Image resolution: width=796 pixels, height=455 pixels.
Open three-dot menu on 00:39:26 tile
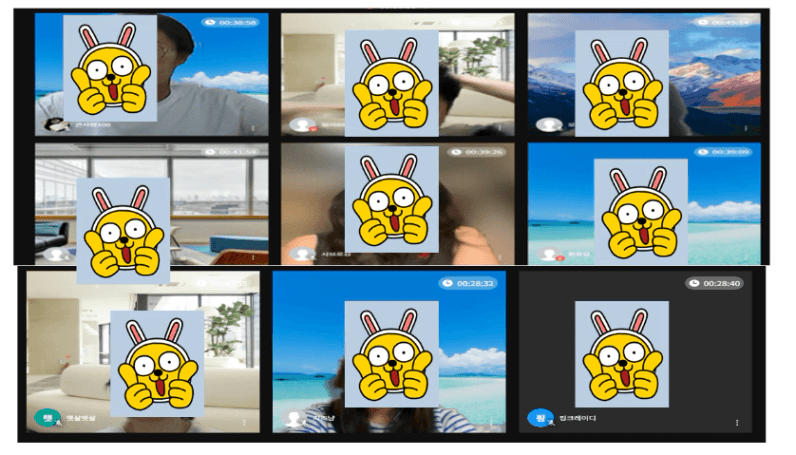pyautogui.click(x=500, y=257)
